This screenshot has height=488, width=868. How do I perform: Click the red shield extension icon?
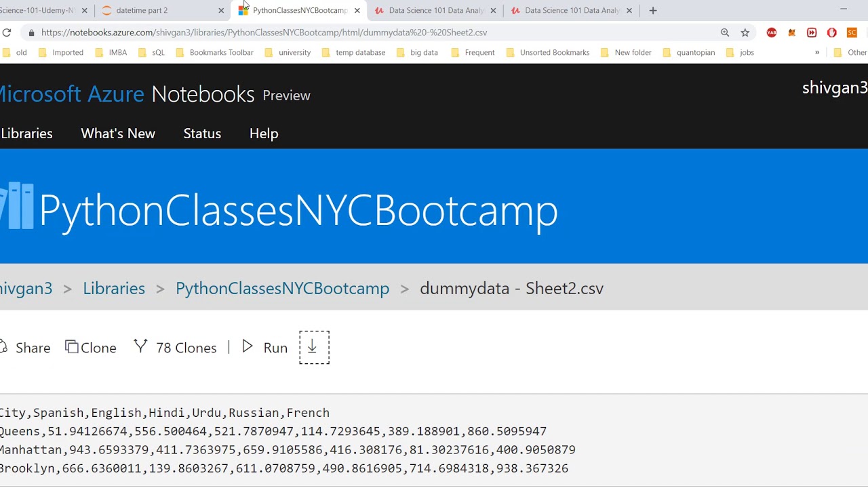(832, 33)
